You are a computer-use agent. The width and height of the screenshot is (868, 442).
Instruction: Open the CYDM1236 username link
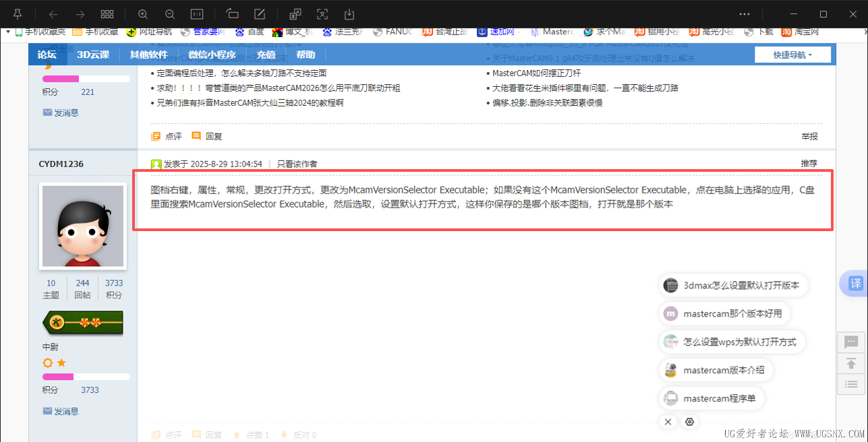(61, 164)
